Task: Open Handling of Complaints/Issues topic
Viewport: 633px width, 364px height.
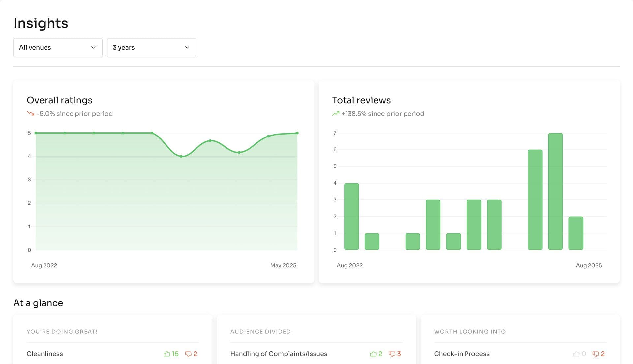Action: click(x=279, y=354)
